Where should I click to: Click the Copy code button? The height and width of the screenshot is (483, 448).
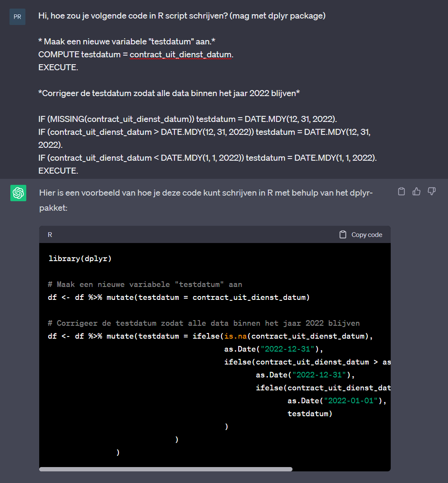pos(361,235)
